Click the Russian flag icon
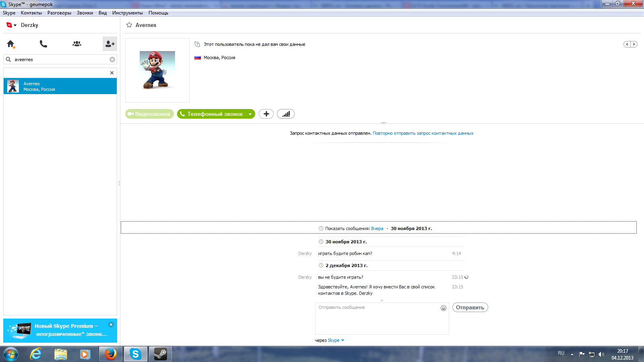The image size is (644, 362). coord(198,58)
